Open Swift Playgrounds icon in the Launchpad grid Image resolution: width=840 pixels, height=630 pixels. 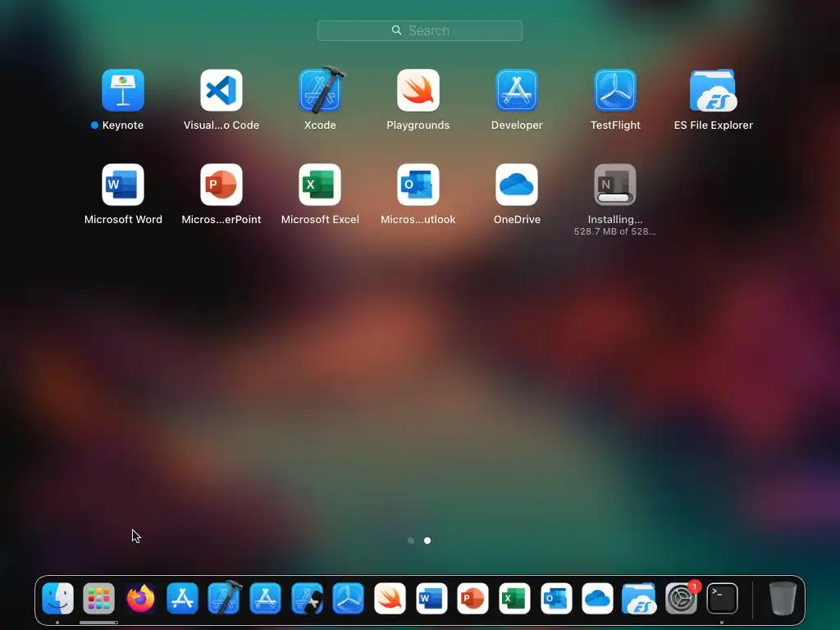coord(418,90)
